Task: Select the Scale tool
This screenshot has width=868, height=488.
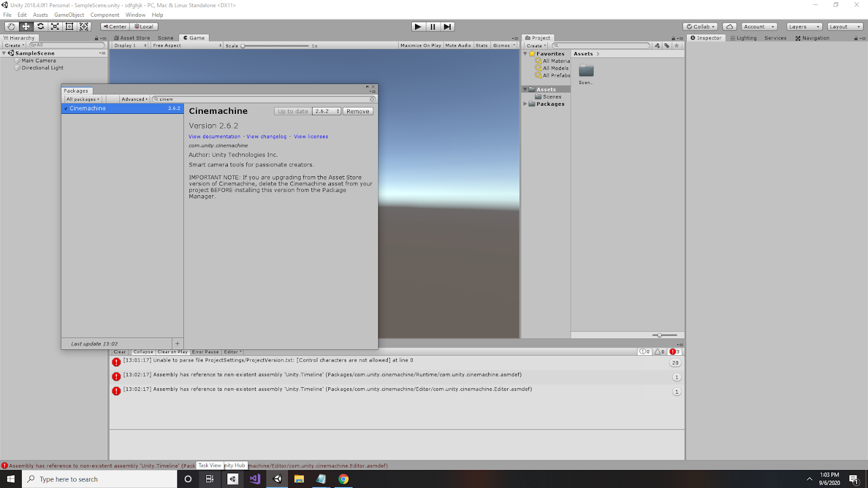Action: pos(55,27)
